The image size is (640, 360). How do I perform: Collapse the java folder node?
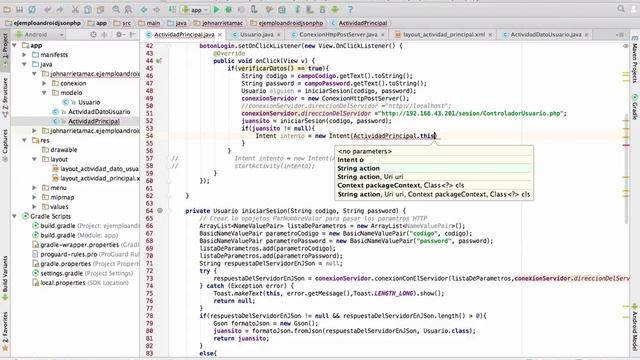24,64
